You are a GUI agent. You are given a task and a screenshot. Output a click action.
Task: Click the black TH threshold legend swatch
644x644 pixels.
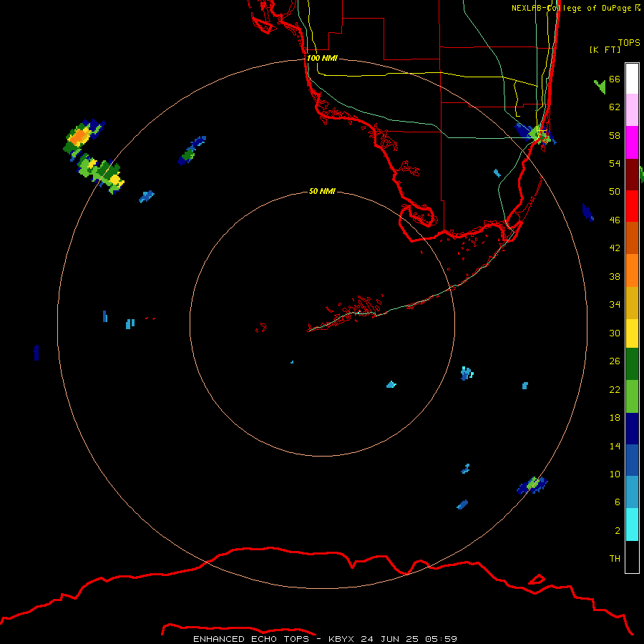click(x=632, y=557)
